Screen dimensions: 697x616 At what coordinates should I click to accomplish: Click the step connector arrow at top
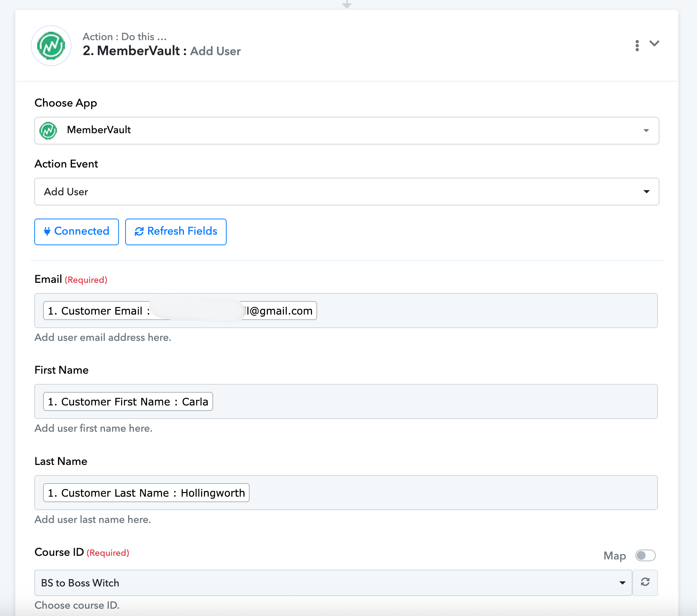347,5
